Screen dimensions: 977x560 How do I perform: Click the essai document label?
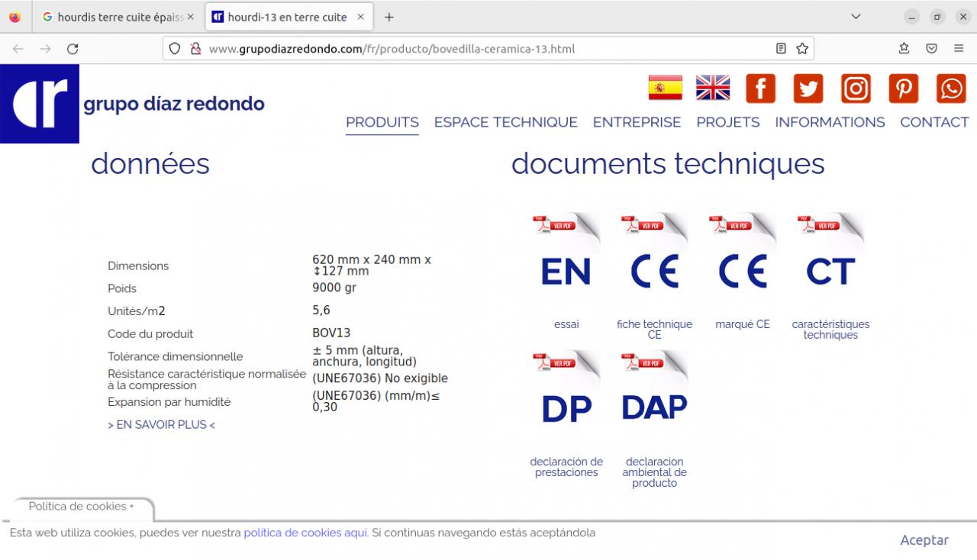coord(566,324)
